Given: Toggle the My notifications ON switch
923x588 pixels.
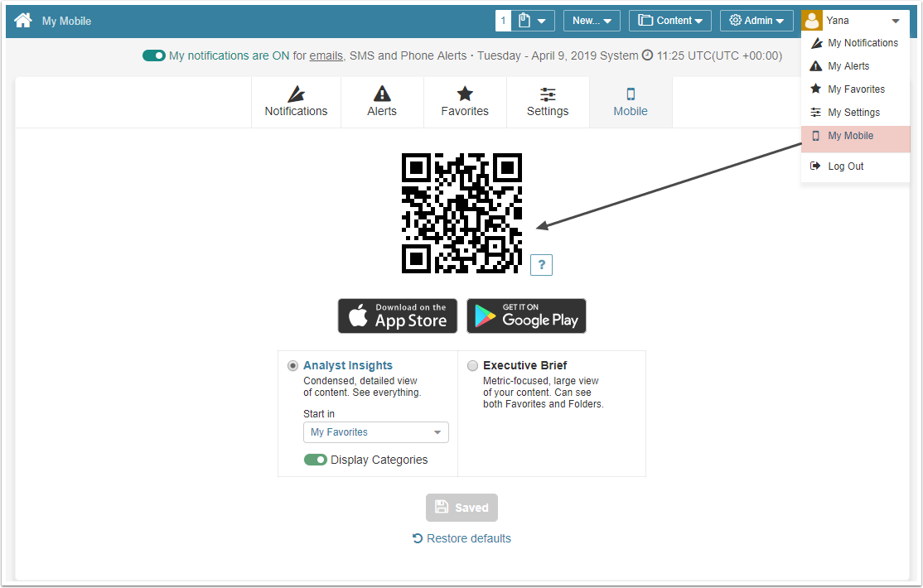Looking at the screenshot, I should pyautogui.click(x=153, y=55).
